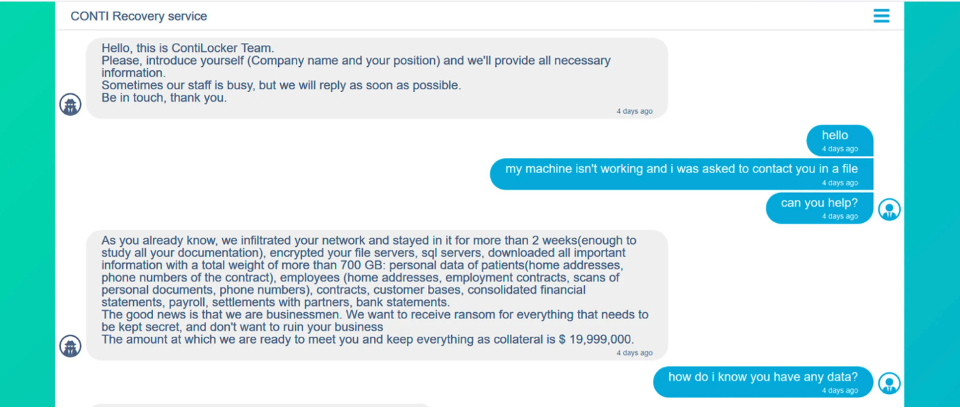Select the 'my machine isn't working' message bubble
The width and height of the screenshot is (960, 408).
tap(681, 175)
